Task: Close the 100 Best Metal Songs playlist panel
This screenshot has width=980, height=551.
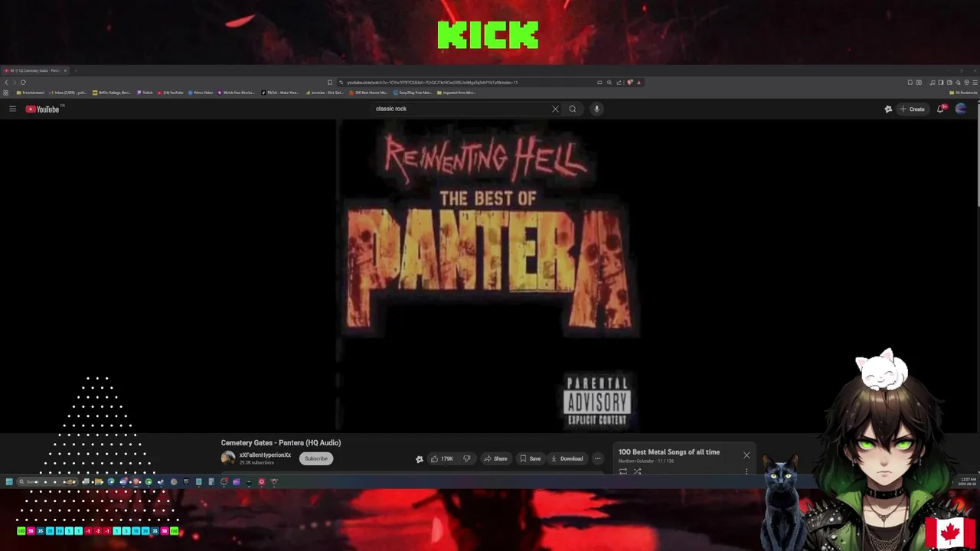Action: pyautogui.click(x=746, y=455)
